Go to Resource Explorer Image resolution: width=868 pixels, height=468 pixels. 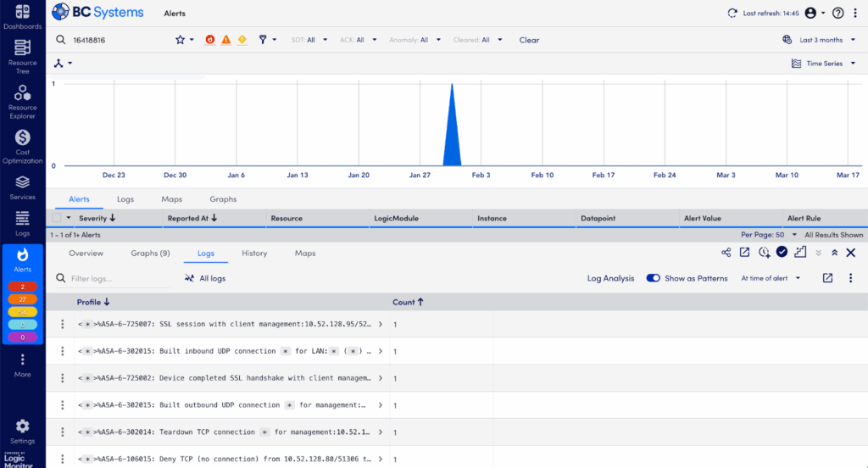click(22, 102)
